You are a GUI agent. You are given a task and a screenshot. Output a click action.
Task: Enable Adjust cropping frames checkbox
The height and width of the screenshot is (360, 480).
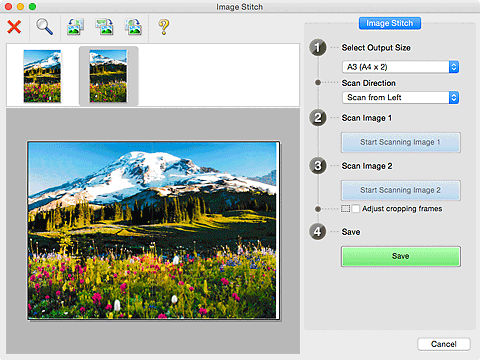click(356, 209)
